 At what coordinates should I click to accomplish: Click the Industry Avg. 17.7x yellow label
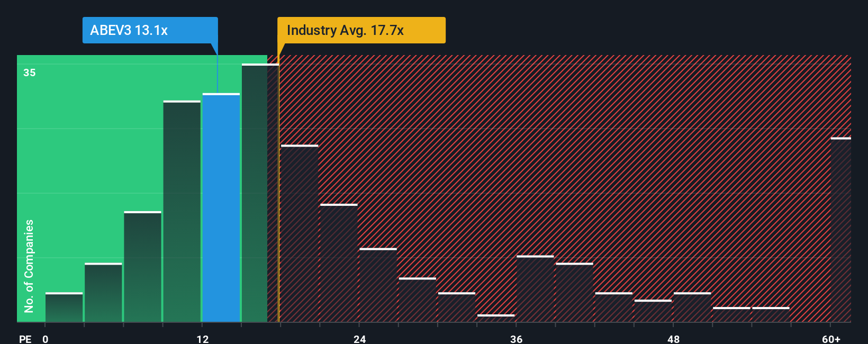(x=361, y=30)
